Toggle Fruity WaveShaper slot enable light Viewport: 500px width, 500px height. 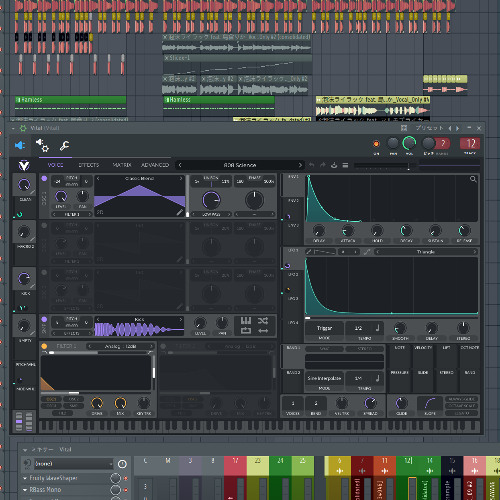point(126,478)
